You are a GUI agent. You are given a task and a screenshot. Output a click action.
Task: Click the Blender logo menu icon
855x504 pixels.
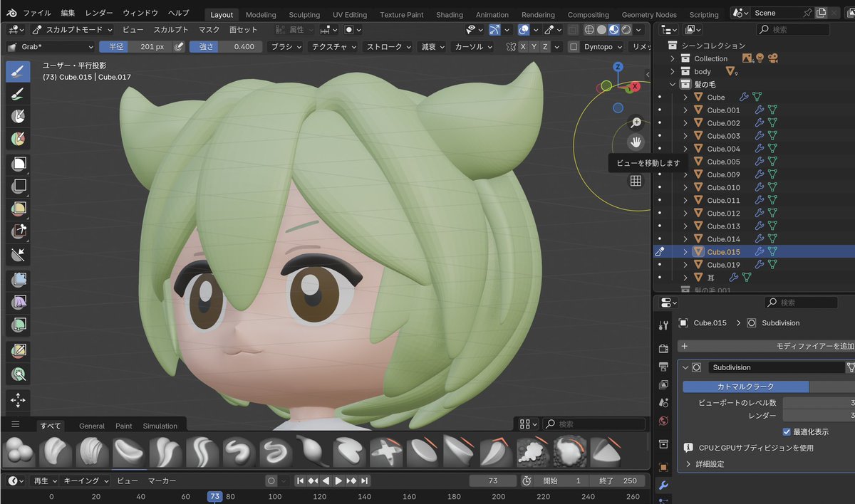[x=12, y=13]
